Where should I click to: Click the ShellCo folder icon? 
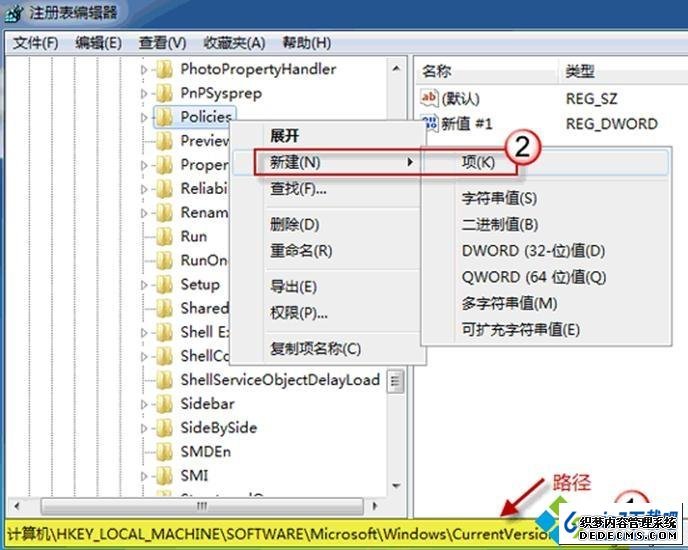coord(164,356)
